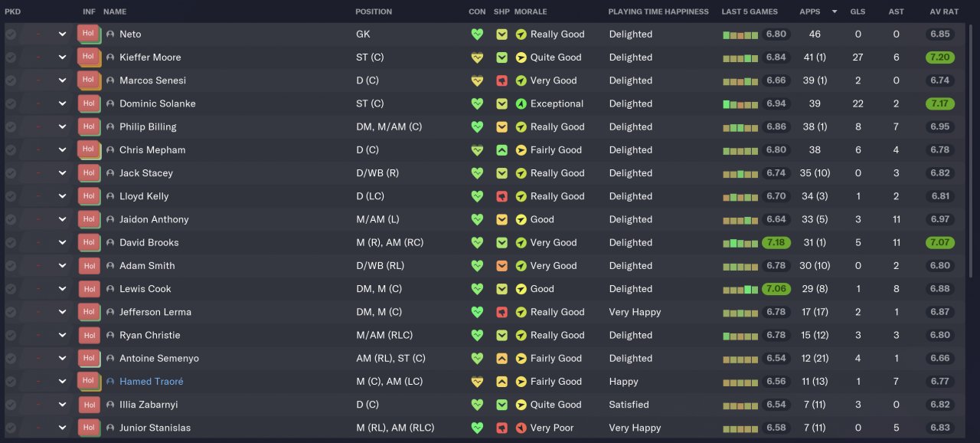Image resolution: width=980 pixels, height=443 pixels.
Task: Click Junior Stanislas's Very Poor morale icon
Action: coord(521,428)
